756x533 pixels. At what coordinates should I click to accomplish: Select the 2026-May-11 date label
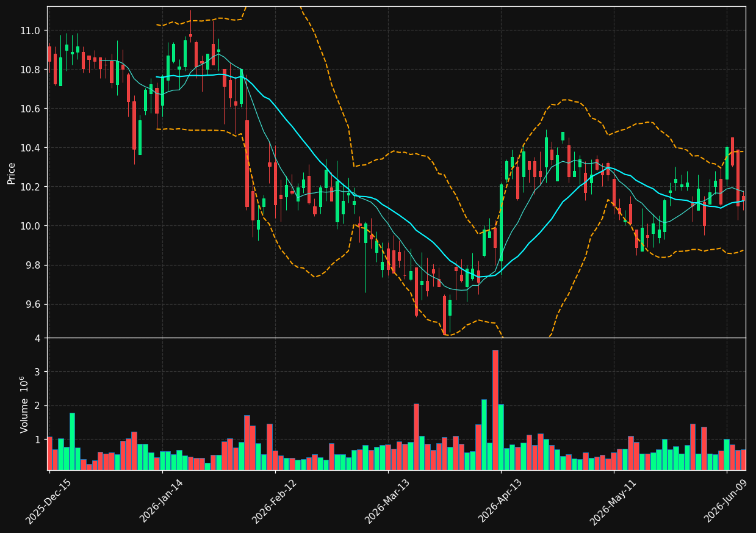(613, 501)
